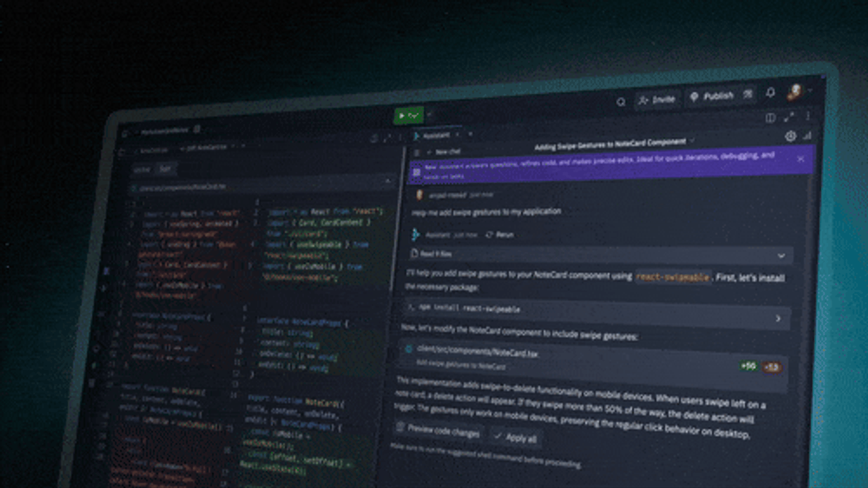
Task: Click the file icon in Read files row
Action: (414, 253)
